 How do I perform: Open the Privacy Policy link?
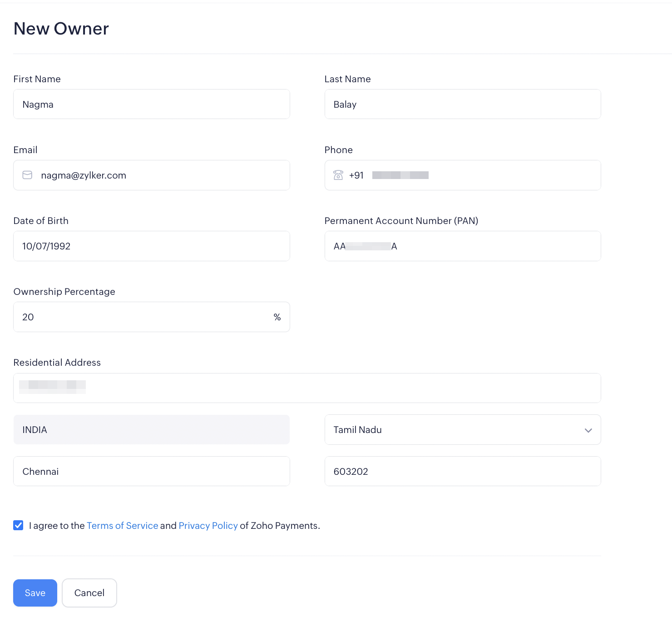click(x=208, y=526)
